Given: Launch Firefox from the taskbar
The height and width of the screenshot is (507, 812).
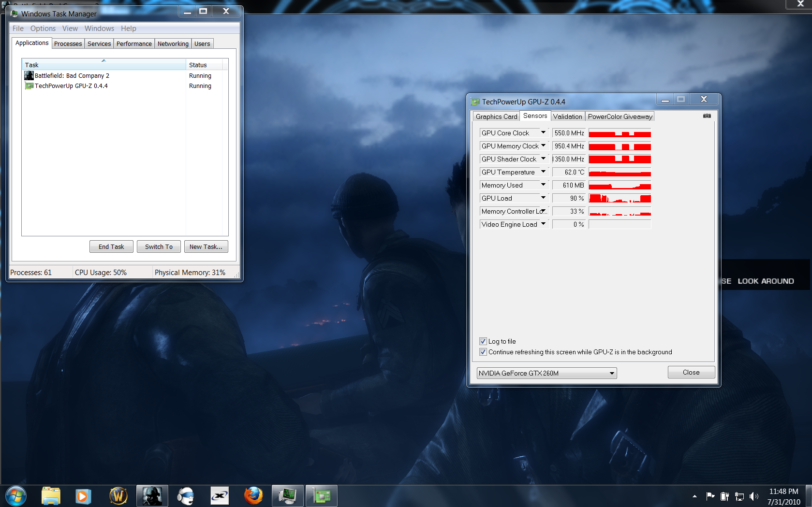Looking at the screenshot, I should (x=253, y=496).
